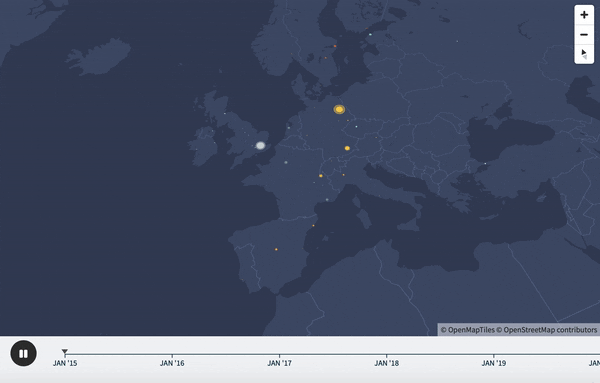The height and width of the screenshot is (383, 600).
Task: Zoom in with the plus button
Action: click(x=584, y=15)
